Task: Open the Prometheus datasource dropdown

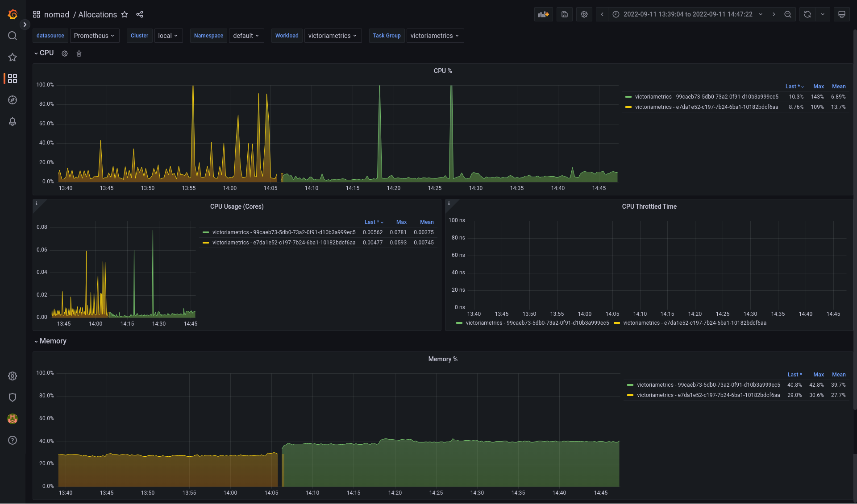Action: click(94, 36)
